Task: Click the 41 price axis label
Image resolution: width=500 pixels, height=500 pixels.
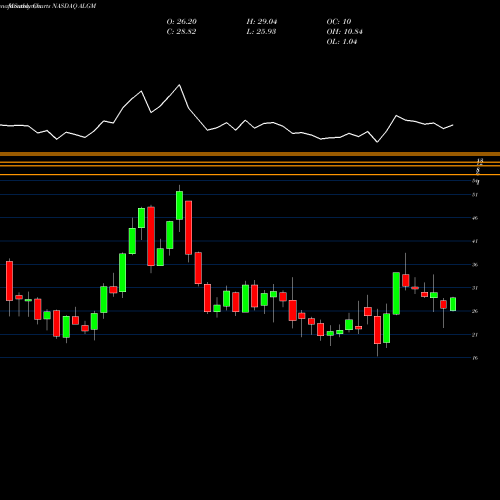Action: tap(475, 241)
